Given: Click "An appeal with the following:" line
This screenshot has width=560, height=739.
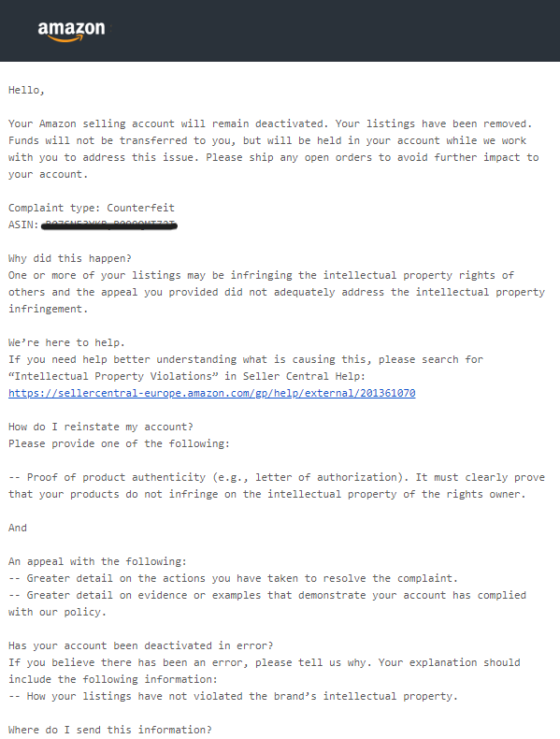Looking at the screenshot, I should 97,562.
